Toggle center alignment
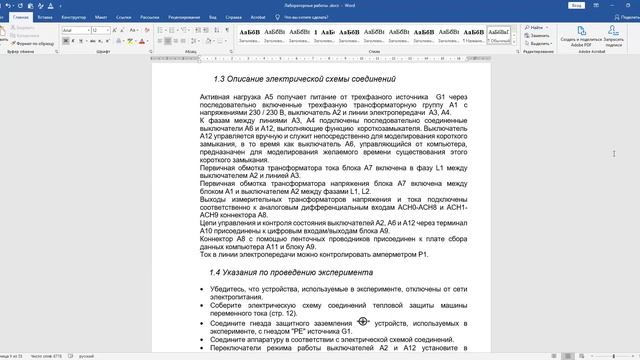The image size is (640, 360). (168, 41)
